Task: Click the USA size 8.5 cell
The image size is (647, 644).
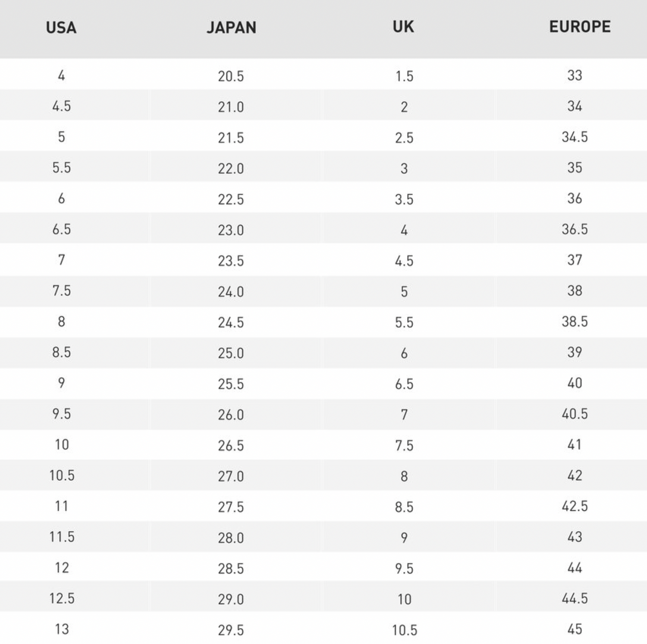Action: tap(61, 352)
